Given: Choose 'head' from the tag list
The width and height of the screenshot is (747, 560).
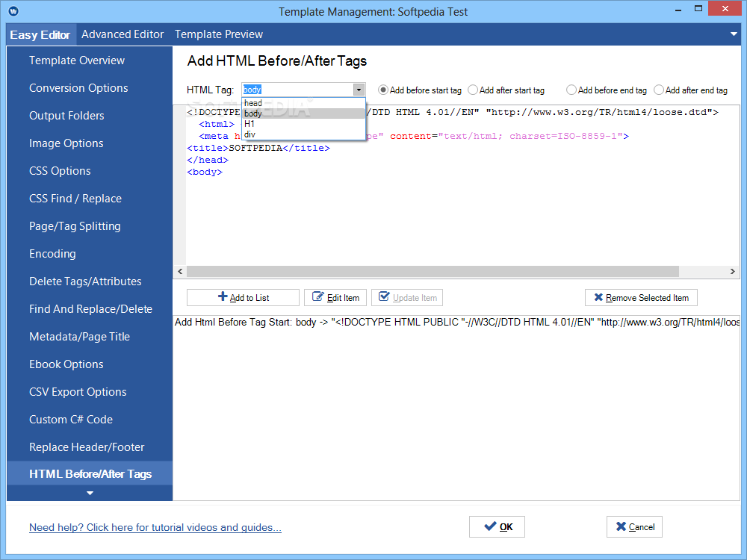Looking at the screenshot, I should click(x=303, y=103).
